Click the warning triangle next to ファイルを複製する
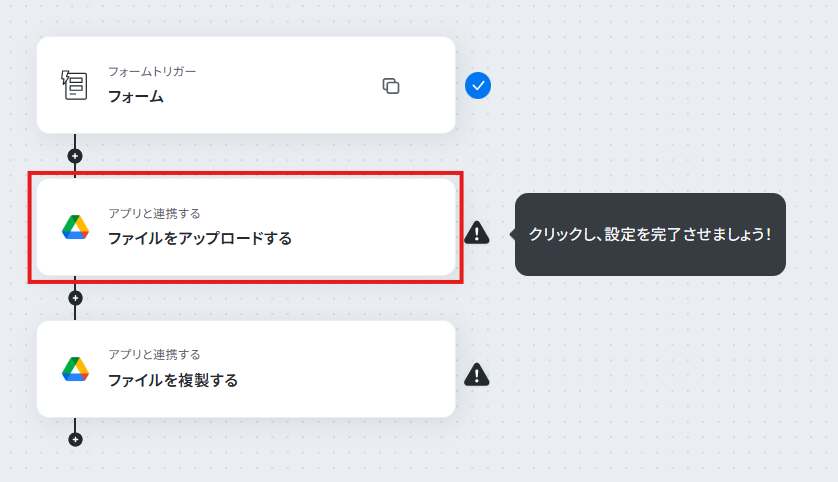Image resolution: width=838 pixels, height=482 pixels. click(x=477, y=375)
